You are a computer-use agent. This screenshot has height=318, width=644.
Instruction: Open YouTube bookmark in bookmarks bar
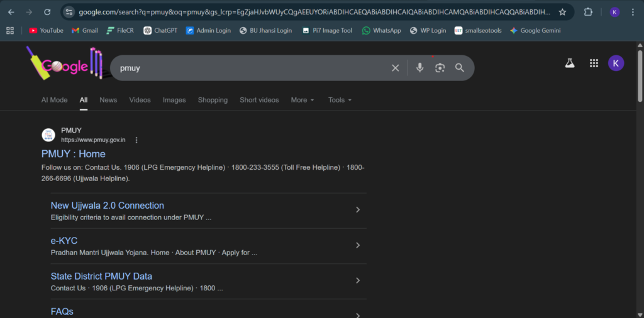[46, 30]
